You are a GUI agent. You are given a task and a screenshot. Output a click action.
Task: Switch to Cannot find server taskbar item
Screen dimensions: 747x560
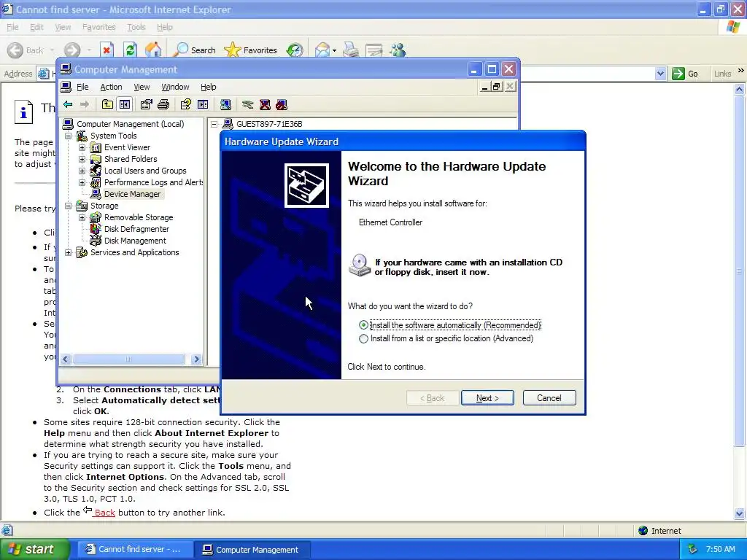pyautogui.click(x=134, y=550)
